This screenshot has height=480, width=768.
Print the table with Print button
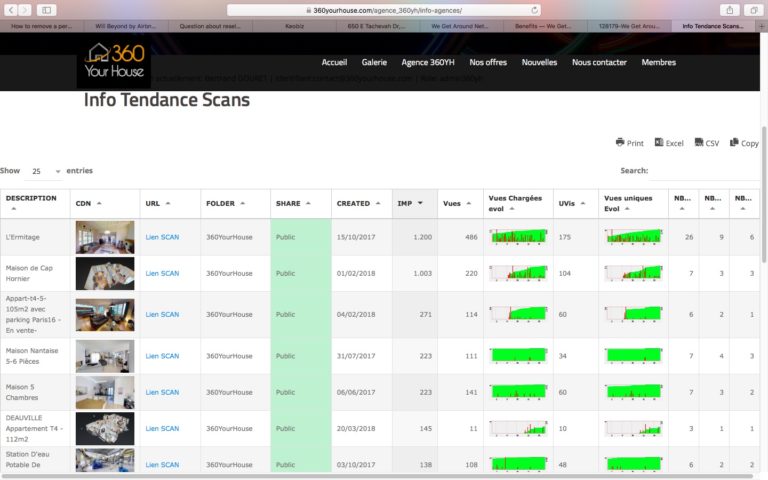[x=629, y=143]
